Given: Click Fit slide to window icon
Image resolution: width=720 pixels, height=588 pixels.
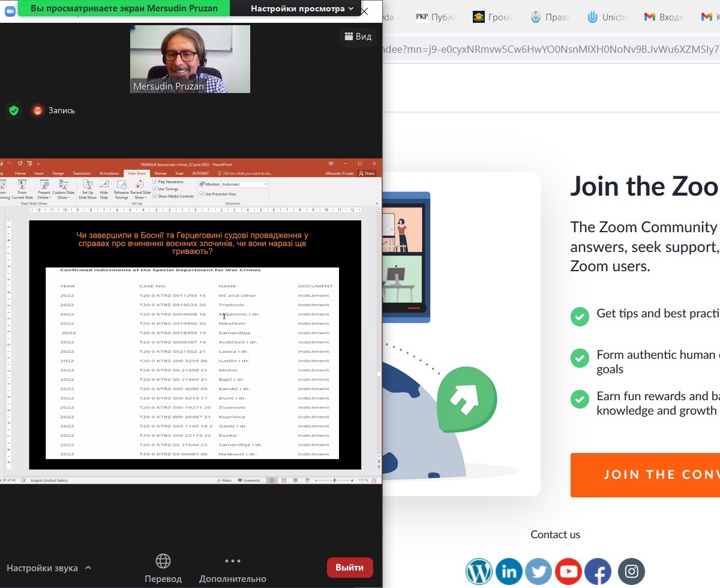Looking at the screenshot, I should tap(374, 481).
